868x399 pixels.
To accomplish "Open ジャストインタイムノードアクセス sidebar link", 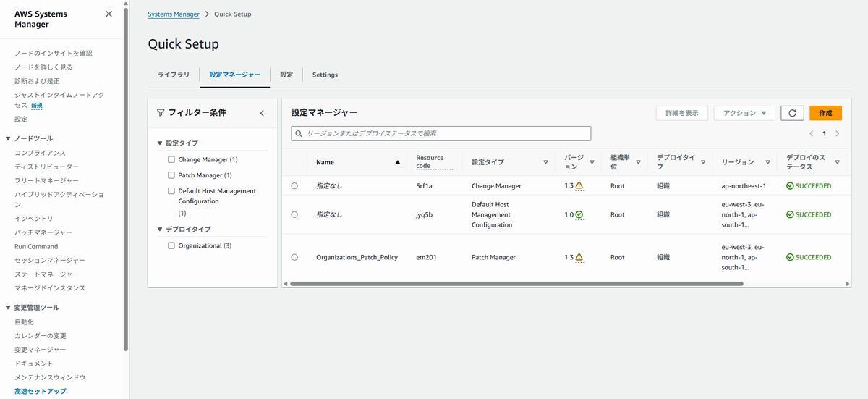I will 59,100.
